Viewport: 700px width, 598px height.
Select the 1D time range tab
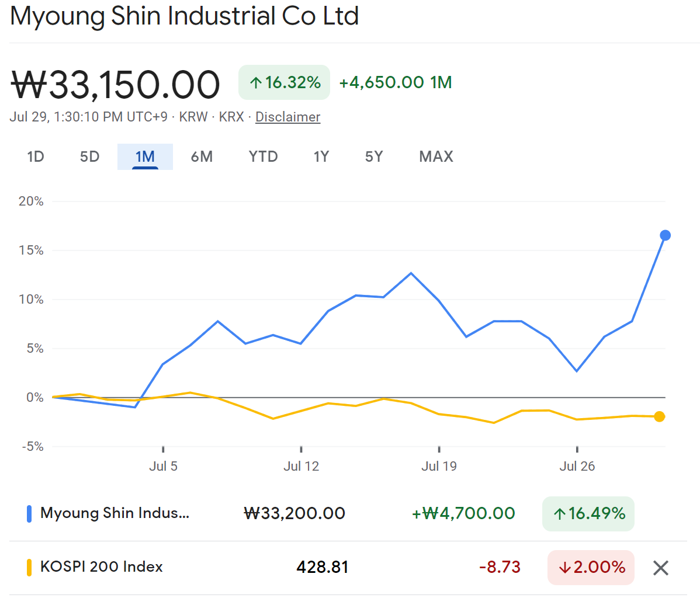tap(36, 157)
